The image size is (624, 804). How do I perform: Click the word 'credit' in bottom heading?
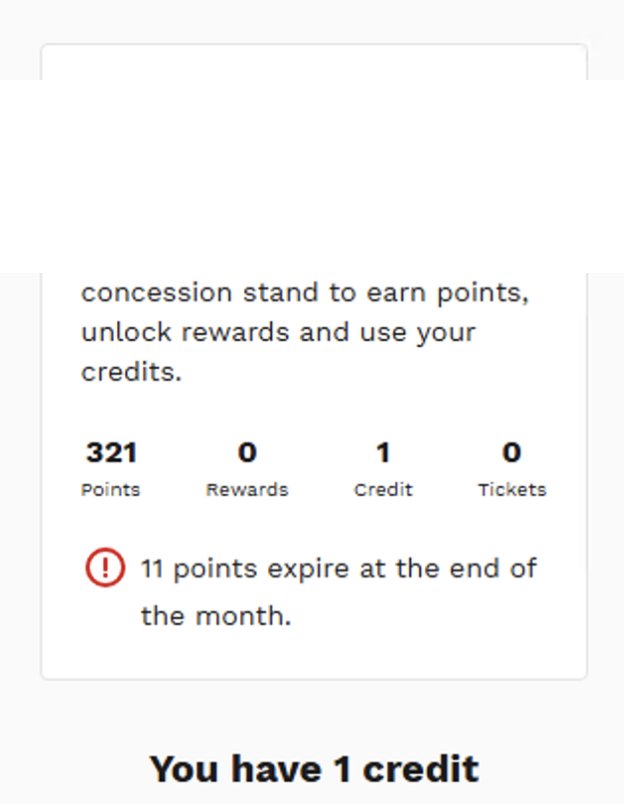pyautogui.click(x=421, y=770)
